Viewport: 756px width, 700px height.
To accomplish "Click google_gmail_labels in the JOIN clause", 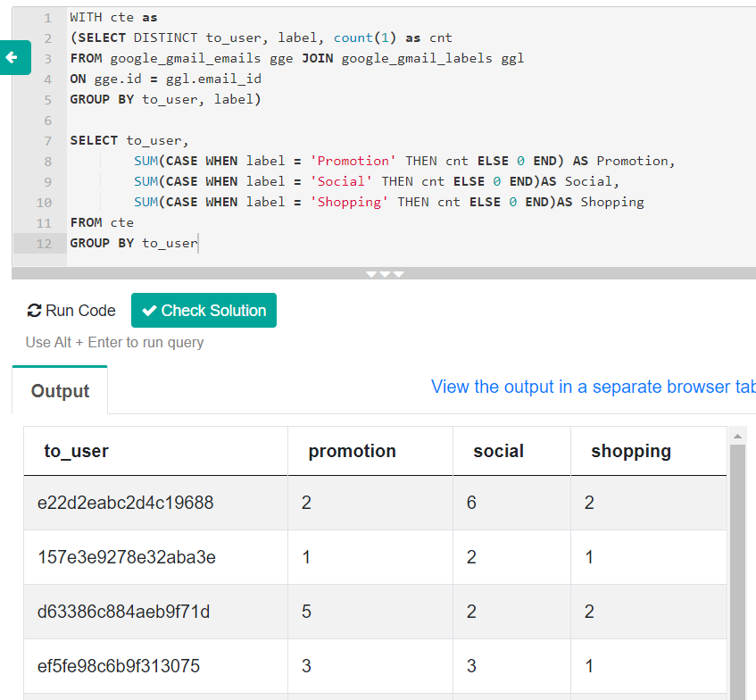I will pos(417,58).
